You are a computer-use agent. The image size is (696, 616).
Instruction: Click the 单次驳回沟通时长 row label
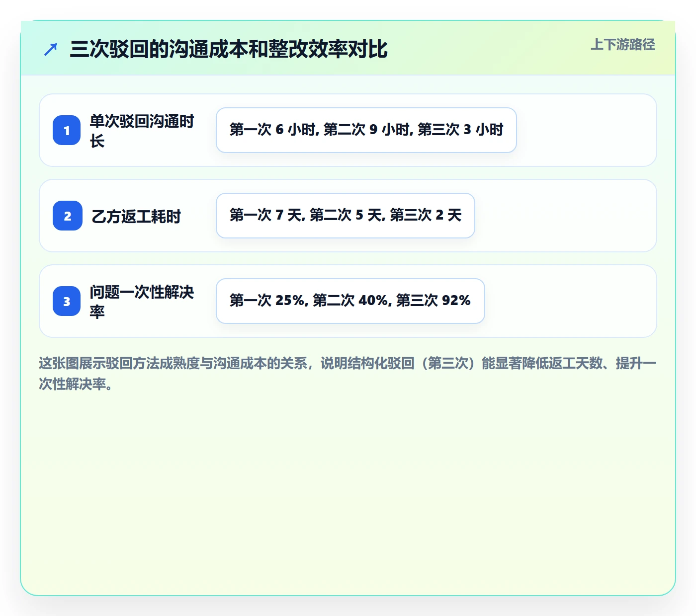click(142, 131)
